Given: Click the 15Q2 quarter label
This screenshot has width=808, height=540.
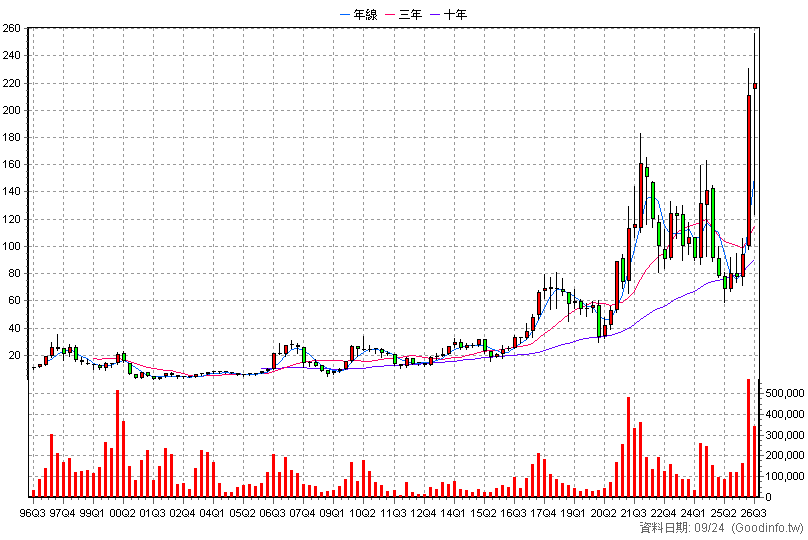Looking at the screenshot, I should tap(483, 514).
